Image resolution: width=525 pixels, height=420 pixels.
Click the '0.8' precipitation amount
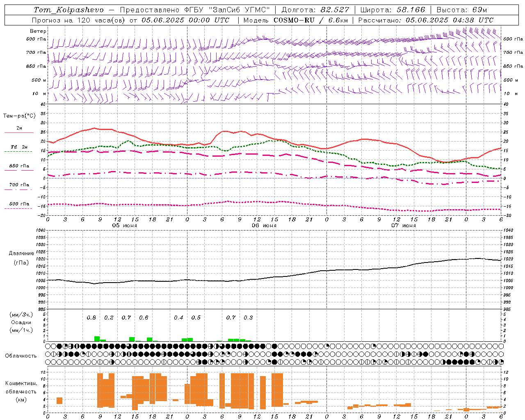click(91, 317)
